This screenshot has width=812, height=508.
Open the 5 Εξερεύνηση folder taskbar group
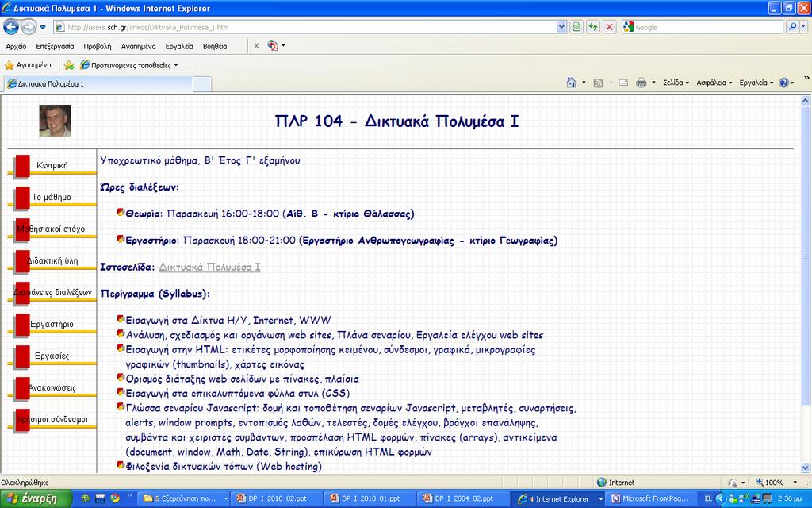(x=186, y=498)
